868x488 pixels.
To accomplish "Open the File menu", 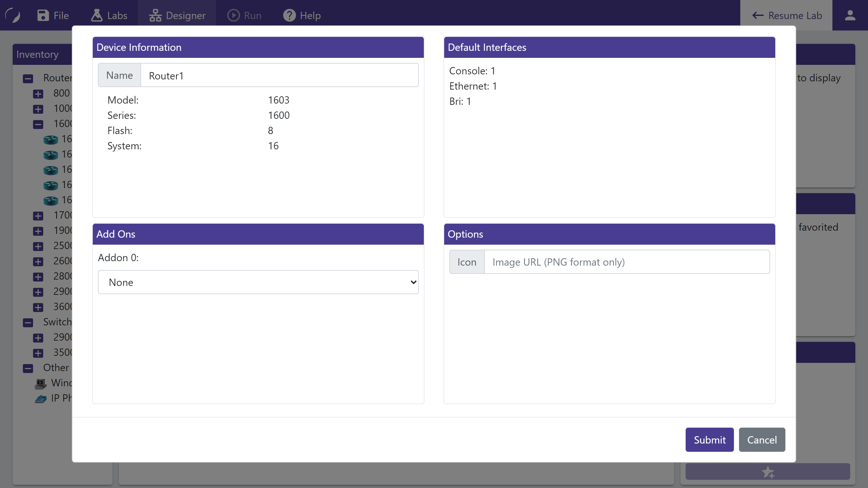I will (53, 15).
